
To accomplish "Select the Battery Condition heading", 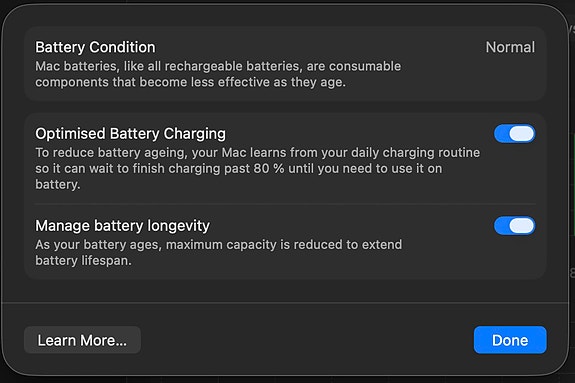I will point(95,47).
